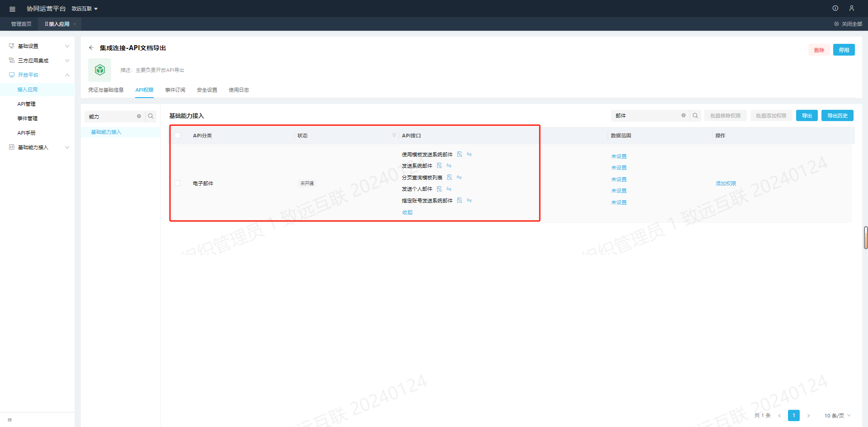Click the info icon in top bar
The image size is (868, 427).
pos(835,8)
